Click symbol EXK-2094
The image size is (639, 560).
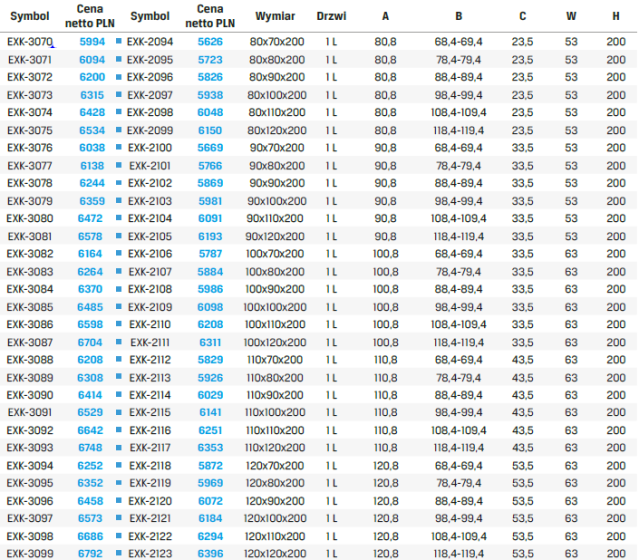click(x=150, y=42)
